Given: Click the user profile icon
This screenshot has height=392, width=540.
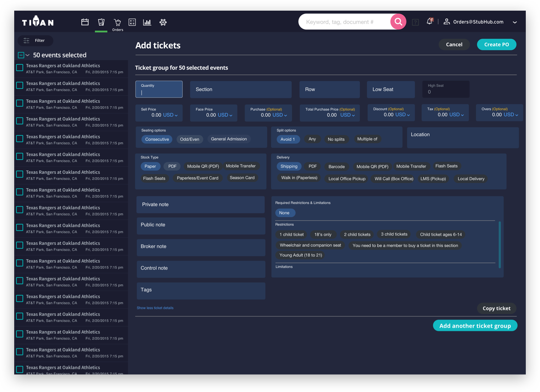Looking at the screenshot, I should [447, 22].
